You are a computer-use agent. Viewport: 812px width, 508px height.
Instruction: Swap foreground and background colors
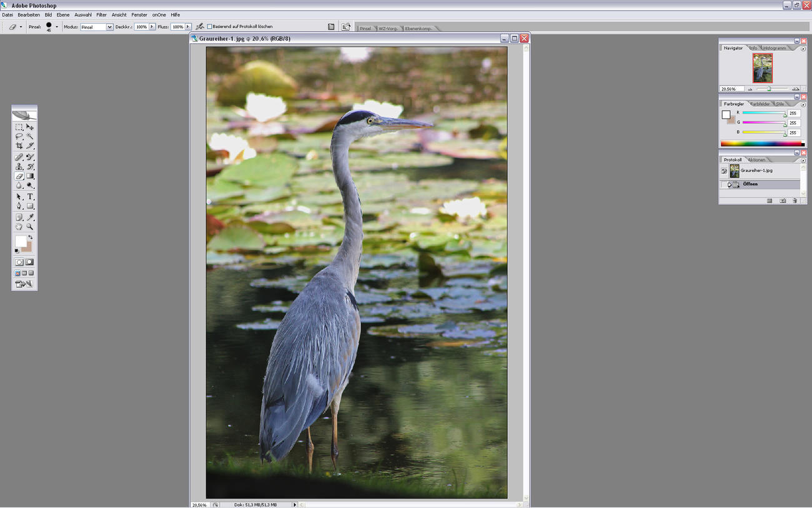(x=29, y=237)
